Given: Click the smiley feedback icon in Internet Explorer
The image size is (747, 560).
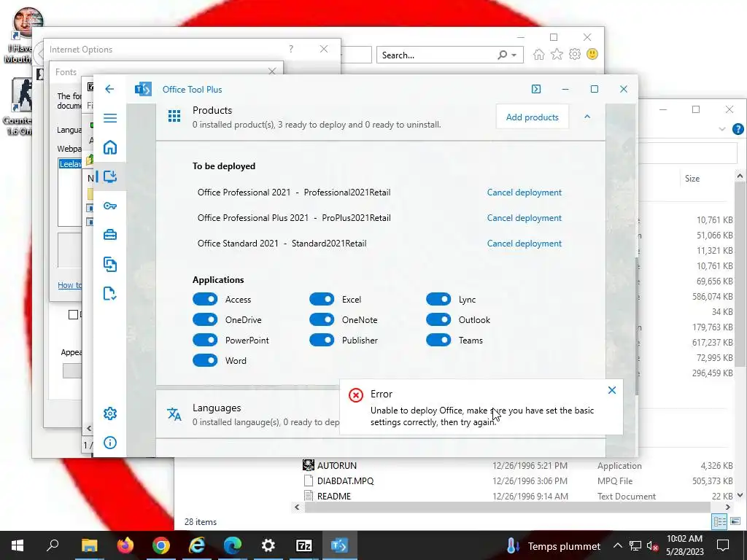Looking at the screenshot, I should (x=592, y=54).
